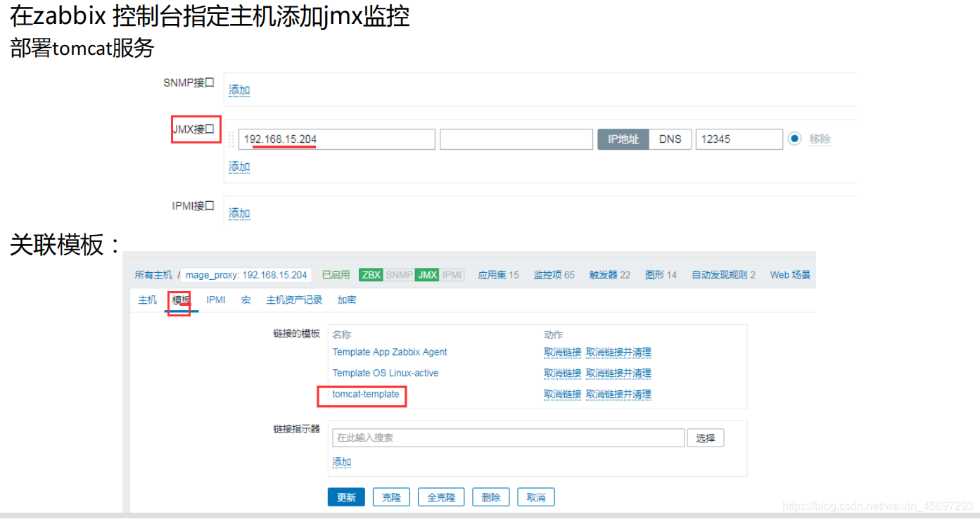This screenshot has height=519, width=980.
Task: Click 移除 to remove JMX interface
Action: point(820,139)
